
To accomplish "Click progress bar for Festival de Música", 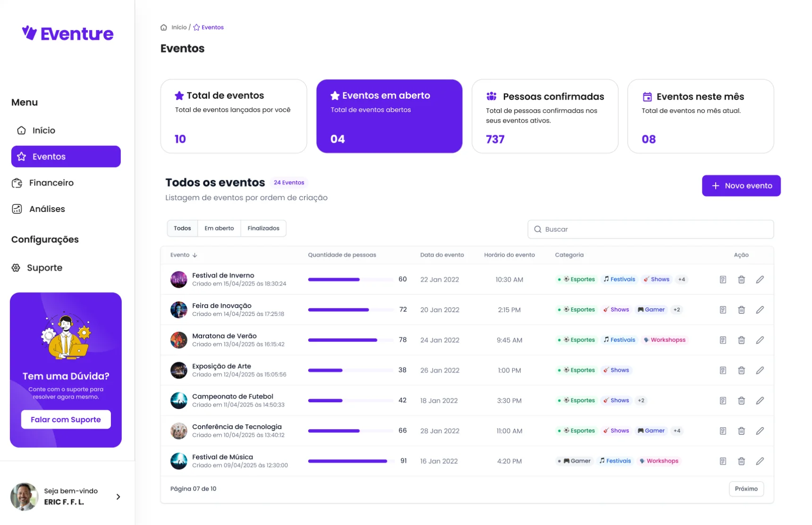I will 350,461.
